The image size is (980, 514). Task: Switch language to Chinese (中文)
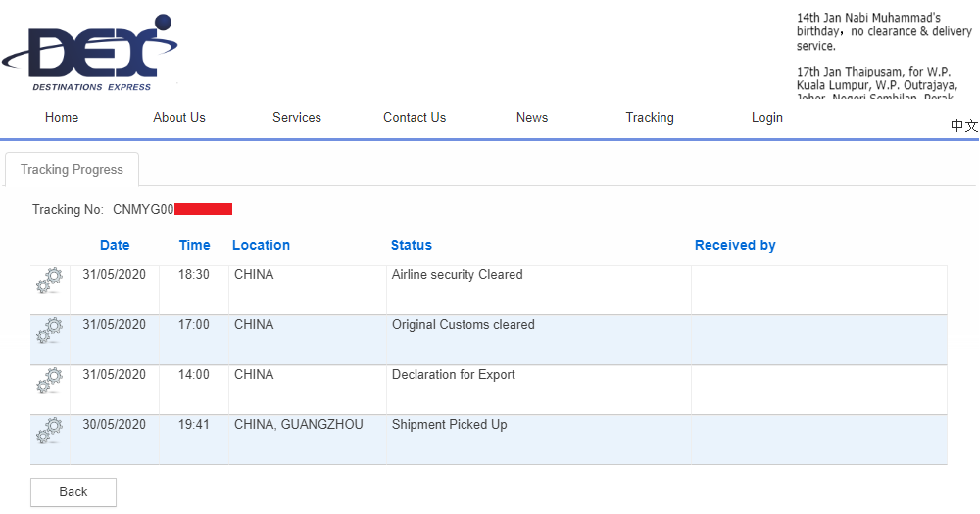963,127
